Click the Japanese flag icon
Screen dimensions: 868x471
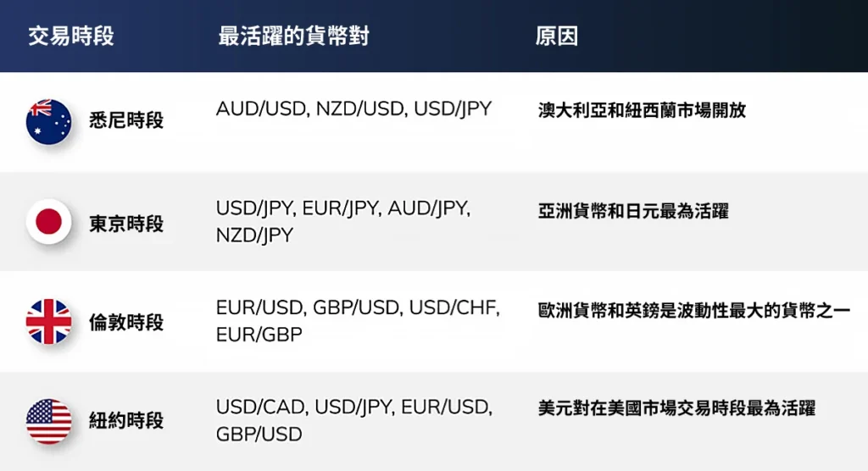pyautogui.click(x=48, y=223)
